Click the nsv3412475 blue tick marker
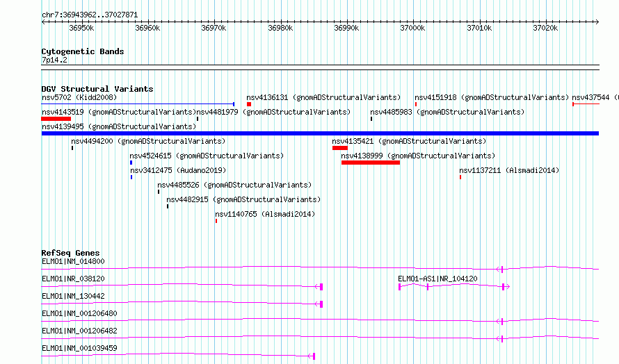The image size is (619, 364). click(131, 177)
